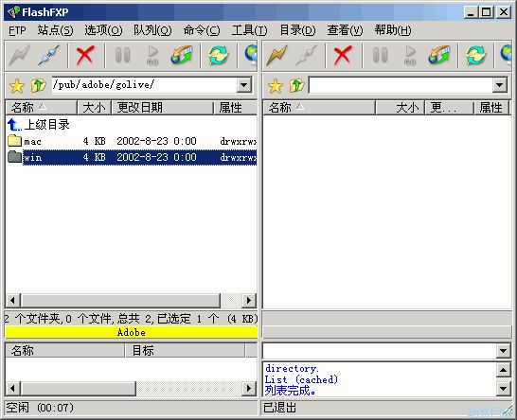This screenshot has width=517, height=420.
Task: Click left file list horizontal scrollbar thumb
Action: [x=120, y=300]
